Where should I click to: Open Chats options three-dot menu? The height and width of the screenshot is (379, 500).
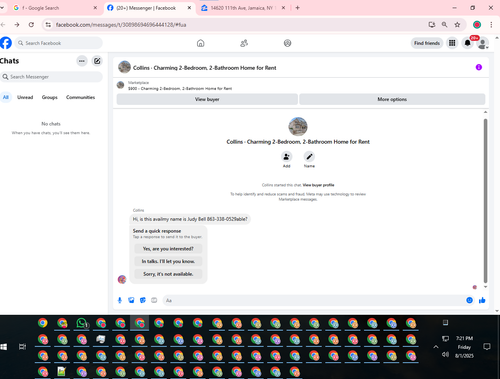point(82,61)
